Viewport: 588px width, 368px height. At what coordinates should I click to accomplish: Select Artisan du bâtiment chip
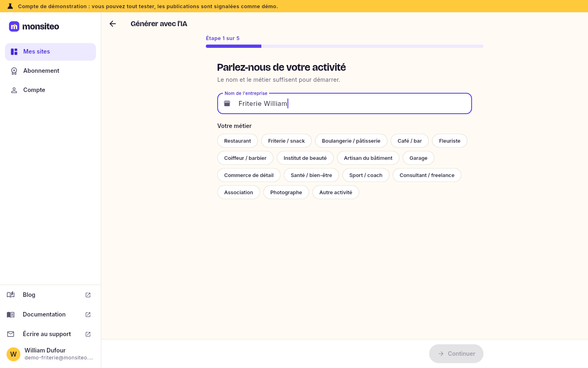[368, 158]
